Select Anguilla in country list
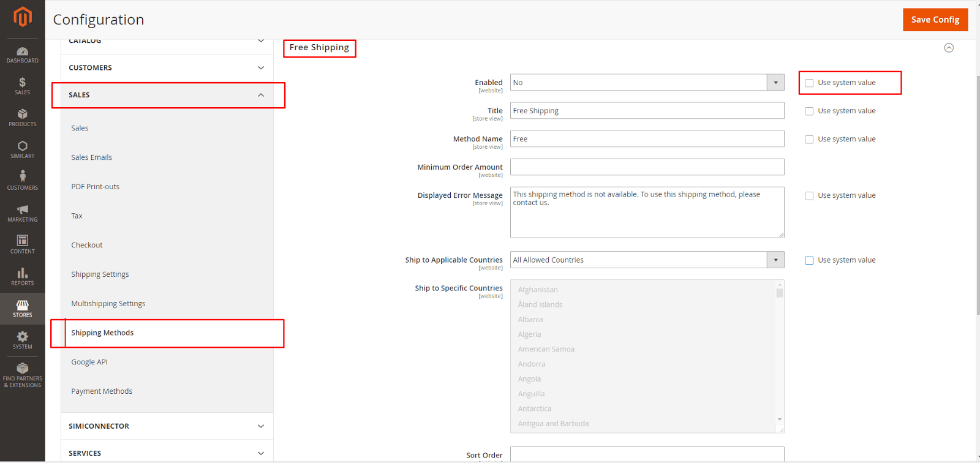Screen dimensions: 980x463 click(x=531, y=394)
